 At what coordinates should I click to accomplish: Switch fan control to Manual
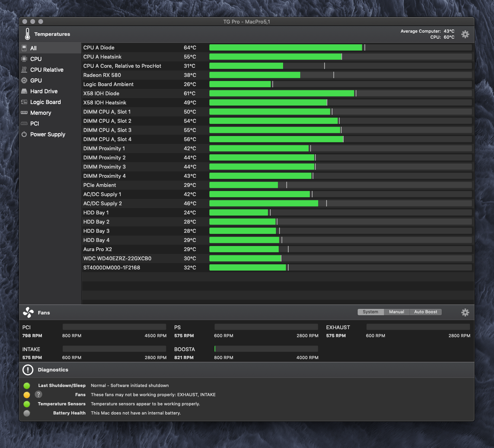click(x=397, y=312)
